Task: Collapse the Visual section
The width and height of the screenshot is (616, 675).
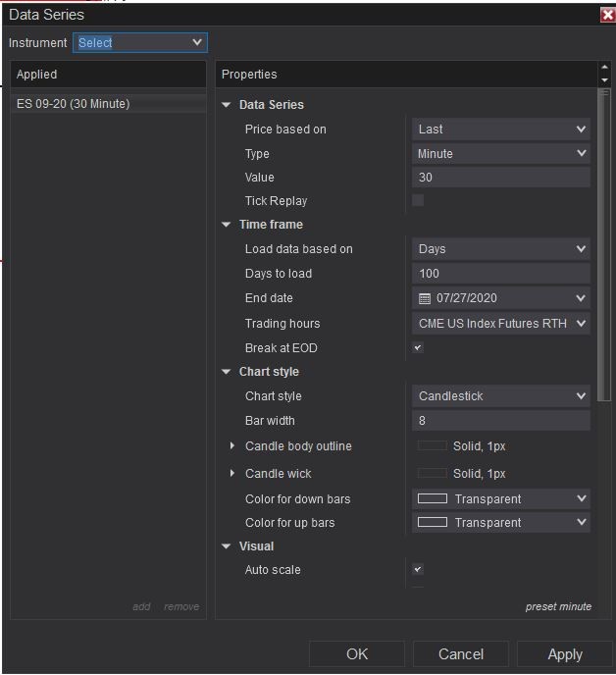Action: coord(227,546)
